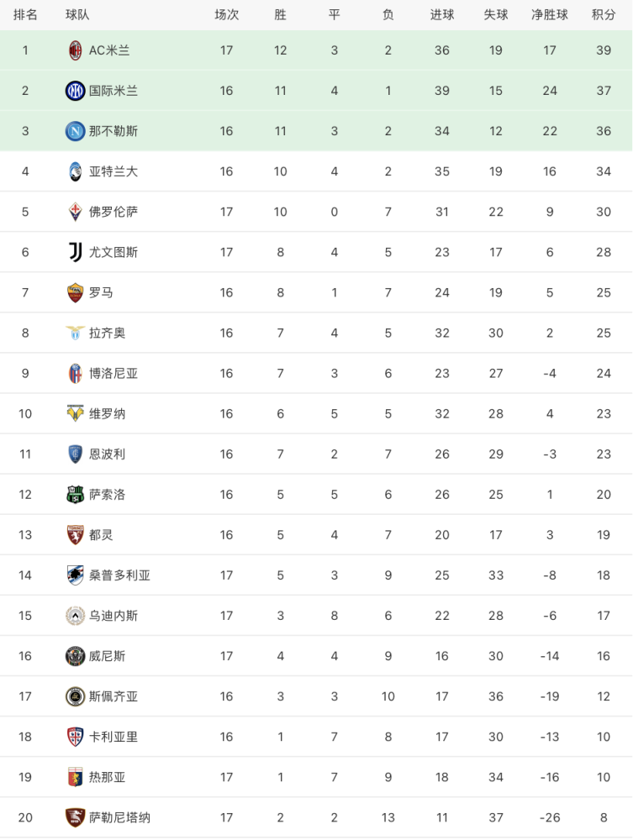Screen dimensions: 633x840
Task: Click the 亚特兰大 team logo
Action: [76, 171]
